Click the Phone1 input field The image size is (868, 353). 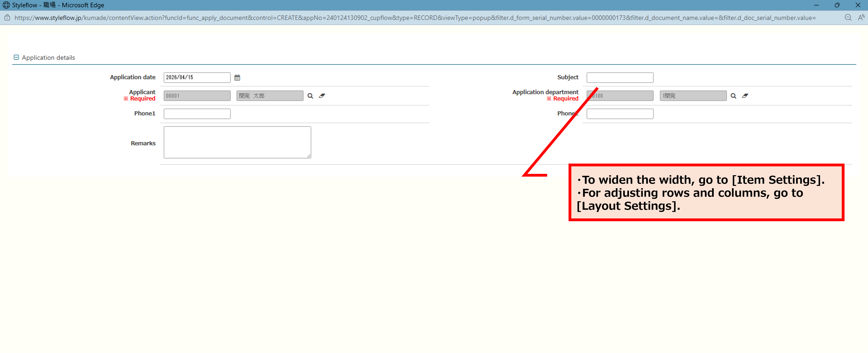pyautogui.click(x=197, y=114)
